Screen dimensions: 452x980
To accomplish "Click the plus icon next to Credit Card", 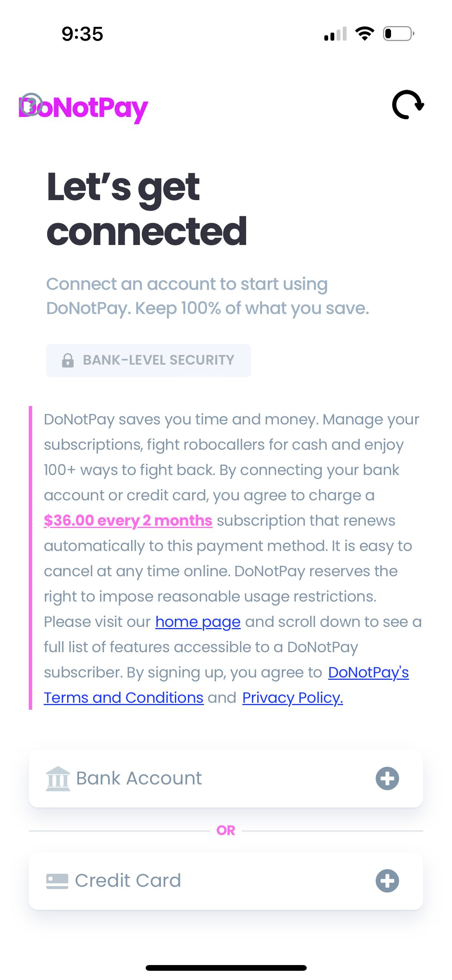I will [386, 880].
